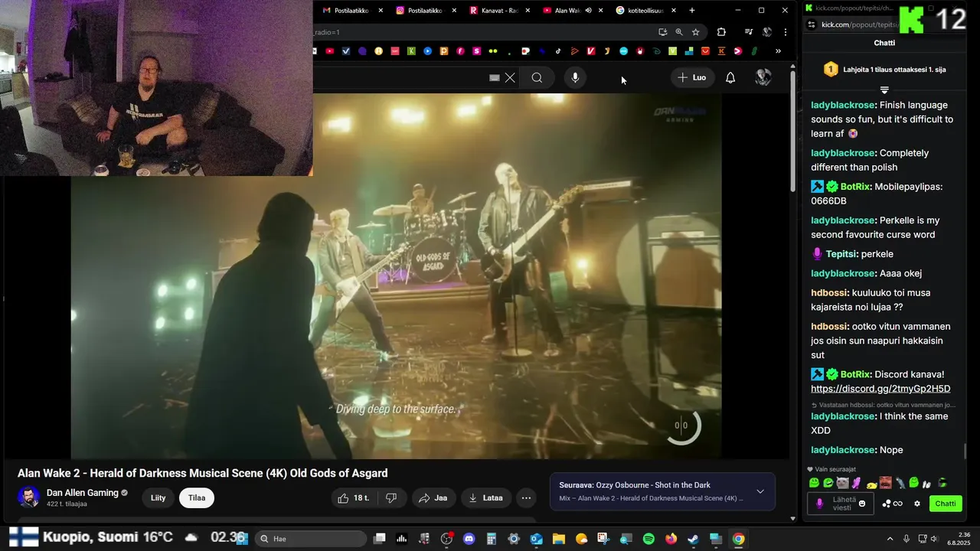The image size is (980, 551).
Task: Click the green Chatti send button
Action: (946, 504)
